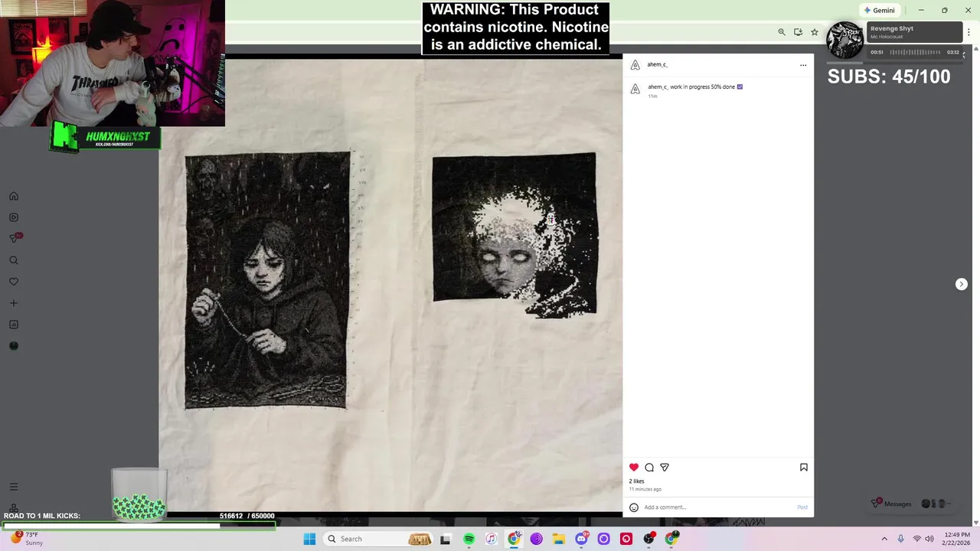Click the cross-stitch post image
Screen dimensions: 980x551
[x=390, y=285]
